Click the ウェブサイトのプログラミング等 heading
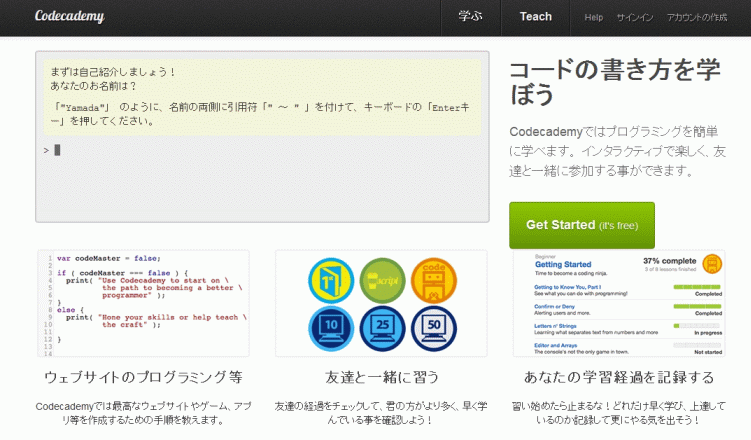 pyautogui.click(x=143, y=377)
